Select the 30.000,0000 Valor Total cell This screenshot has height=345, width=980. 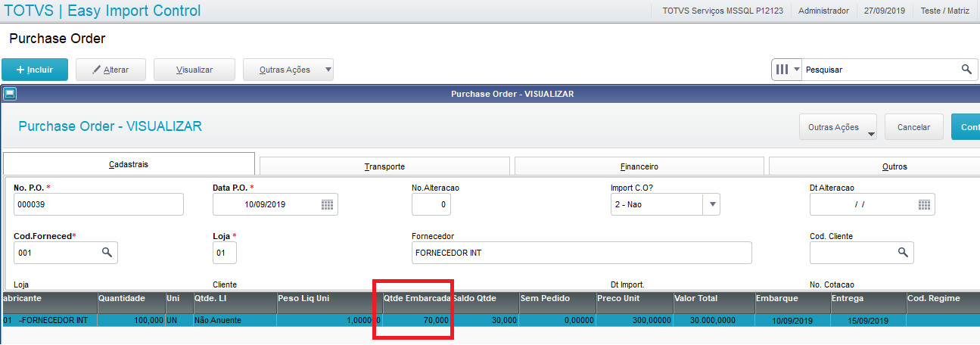coord(714,320)
